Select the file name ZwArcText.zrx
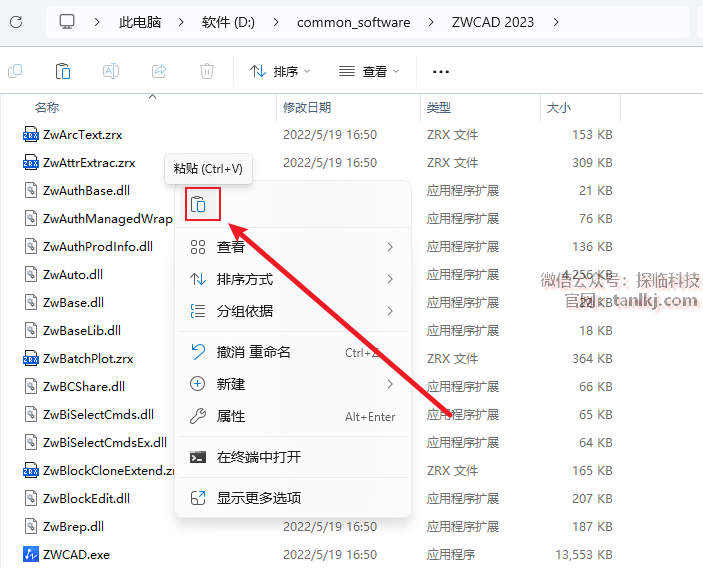 tap(82, 135)
